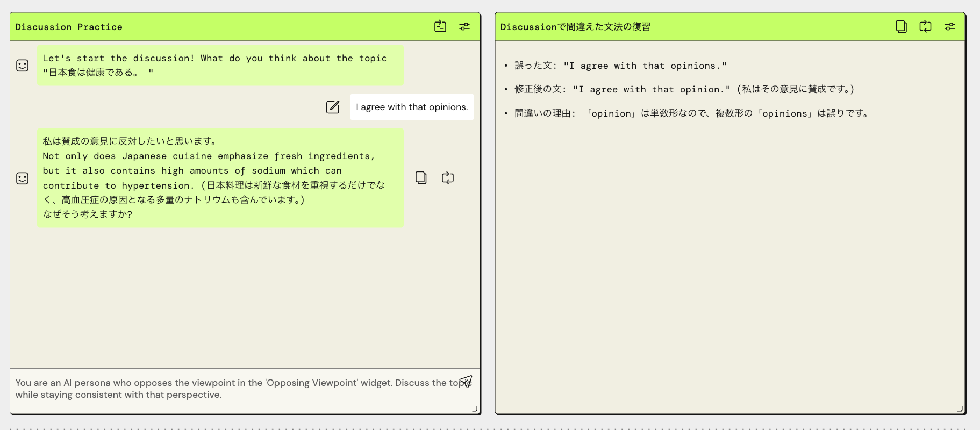The height and width of the screenshot is (430, 980).
Task: Click the user message 'I agree with that opinions.'
Action: point(412,107)
